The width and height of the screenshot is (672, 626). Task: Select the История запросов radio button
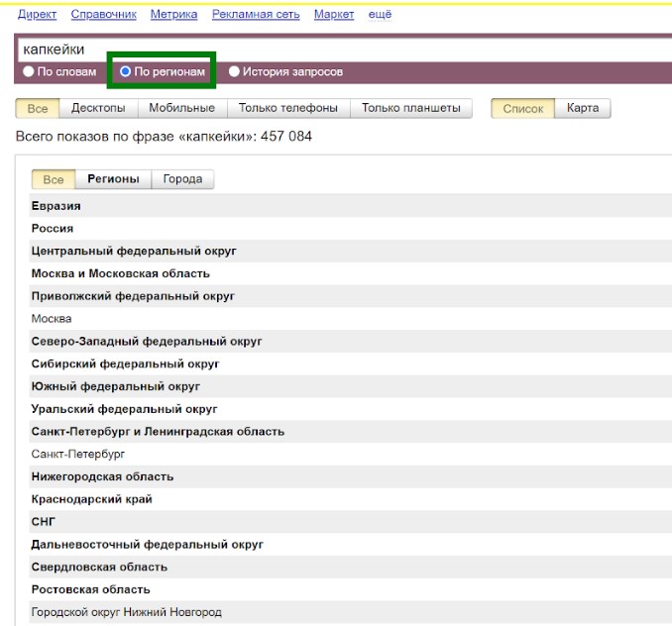click(234, 71)
